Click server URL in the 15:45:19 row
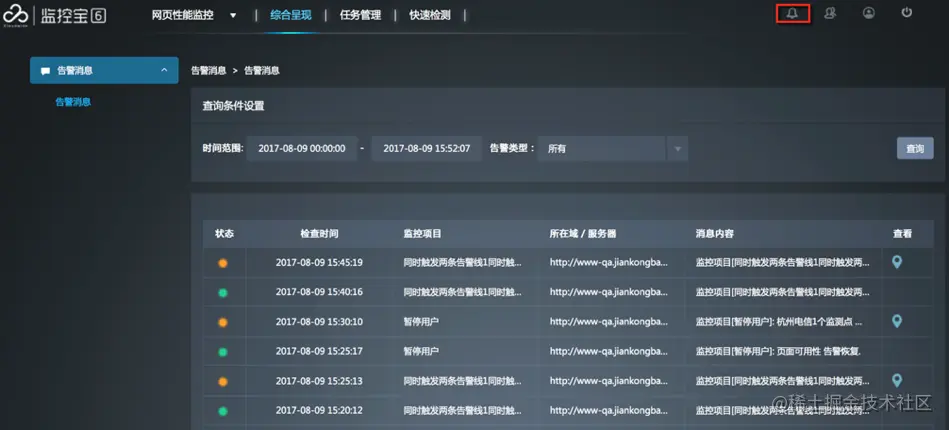This screenshot has width=949, height=430. click(609, 263)
